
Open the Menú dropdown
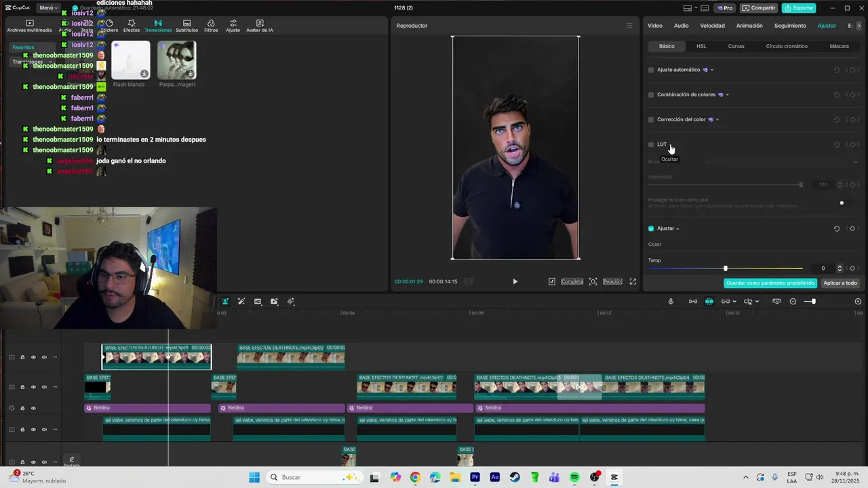48,7
